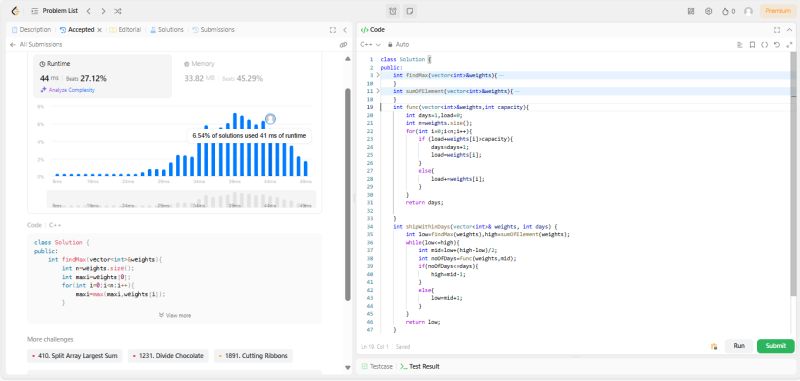
Task: Open the settings gear icon
Action: (708, 11)
